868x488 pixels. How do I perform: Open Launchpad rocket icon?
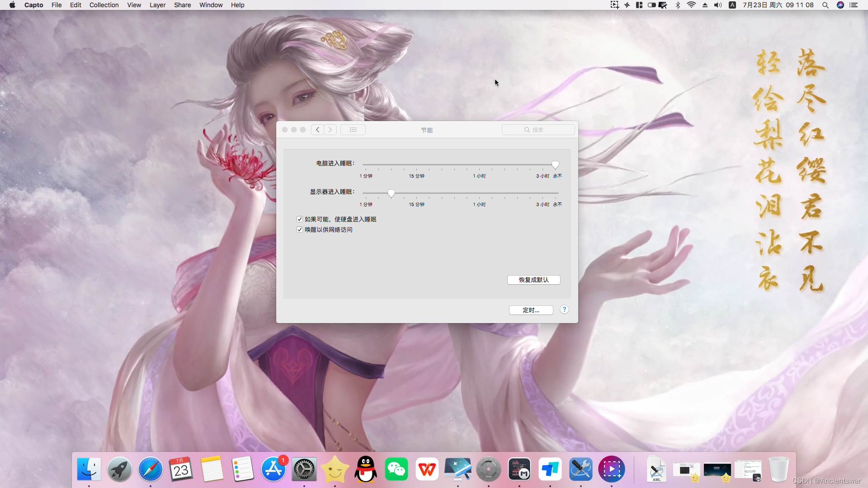119,469
